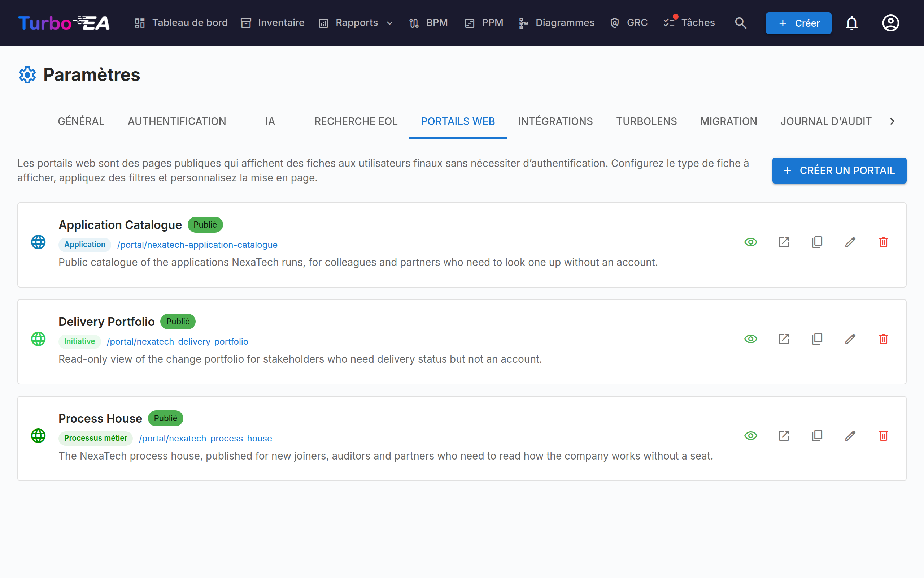Click the Publié badge of Delivery Portfolio

[178, 322]
